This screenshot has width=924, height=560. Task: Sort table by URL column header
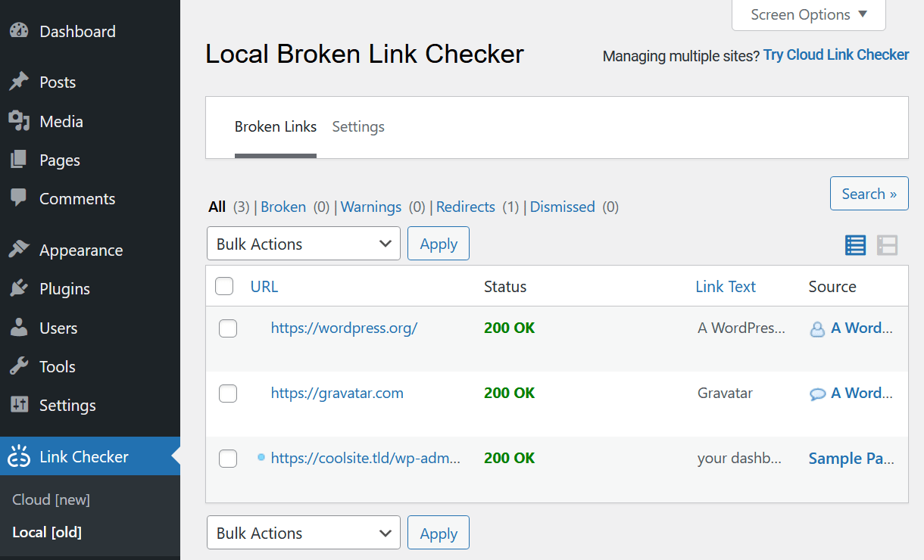coord(264,286)
